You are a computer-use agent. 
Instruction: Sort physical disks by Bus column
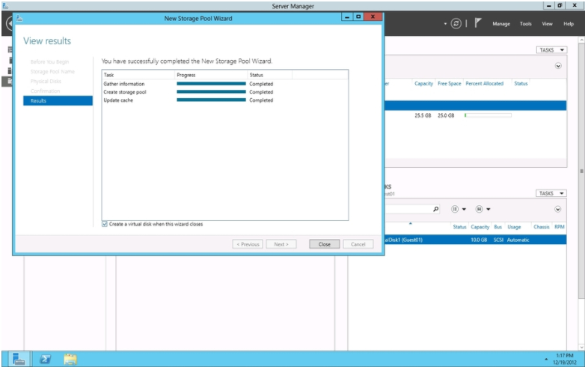(x=497, y=227)
